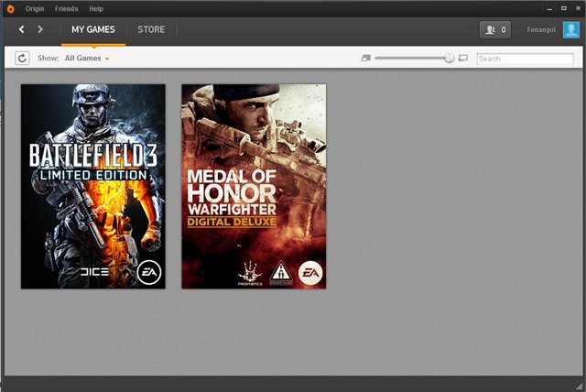This screenshot has width=586, height=392.
Task: Expand the All Games filter dropdown
Action: coord(87,59)
